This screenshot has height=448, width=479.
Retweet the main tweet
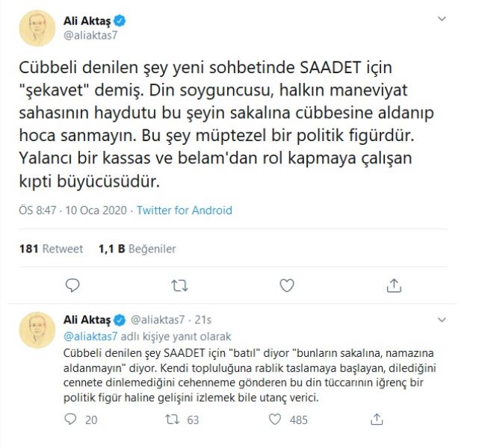click(x=179, y=284)
